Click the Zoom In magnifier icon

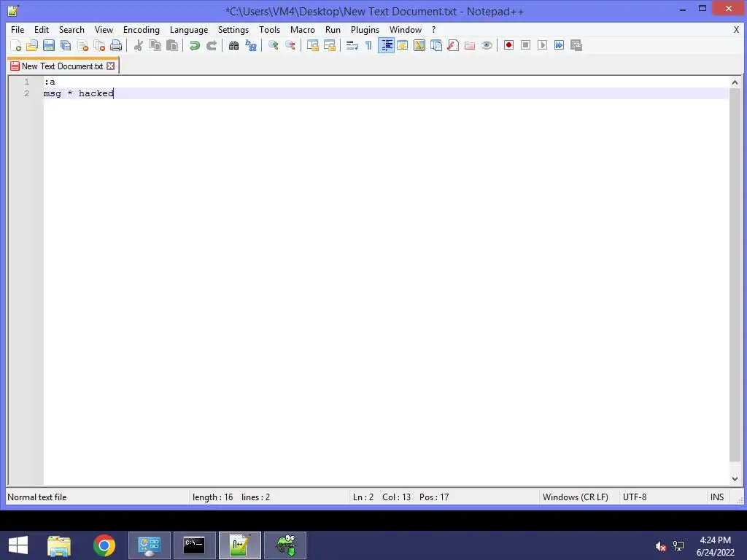[x=273, y=45]
